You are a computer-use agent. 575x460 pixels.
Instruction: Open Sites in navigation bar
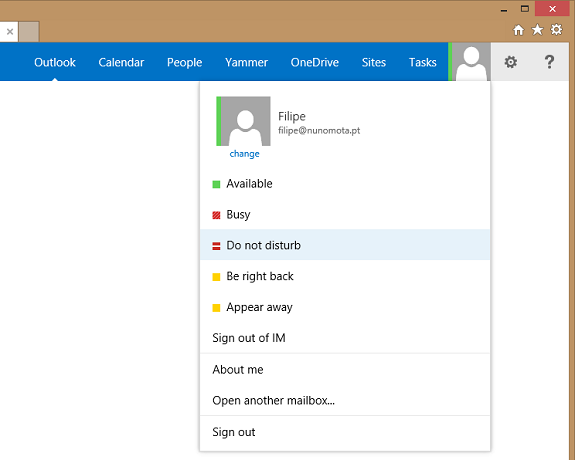(x=374, y=62)
